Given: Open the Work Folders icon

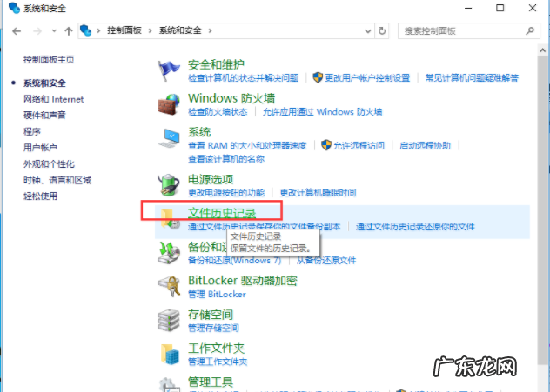Looking at the screenshot, I should (170, 354).
